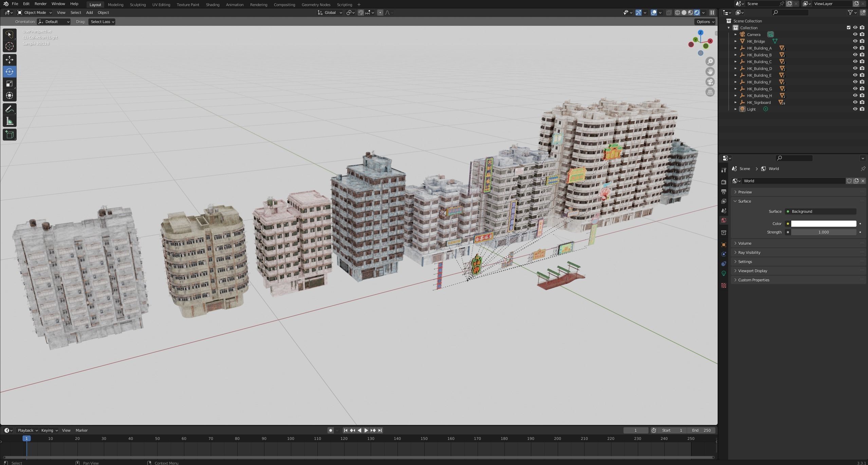This screenshot has height=465, width=868.
Task: Open the Object Mode dropdown
Action: click(x=35, y=13)
